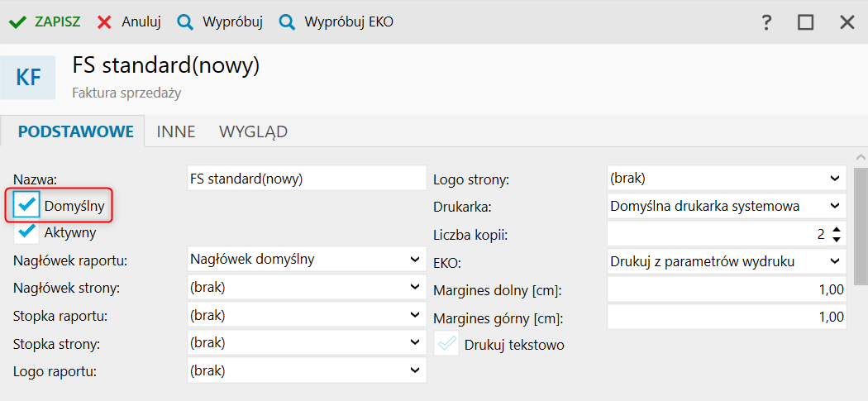This screenshot has height=401, width=868.
Task: Click the KF document type badge
Action: [28, 78]
